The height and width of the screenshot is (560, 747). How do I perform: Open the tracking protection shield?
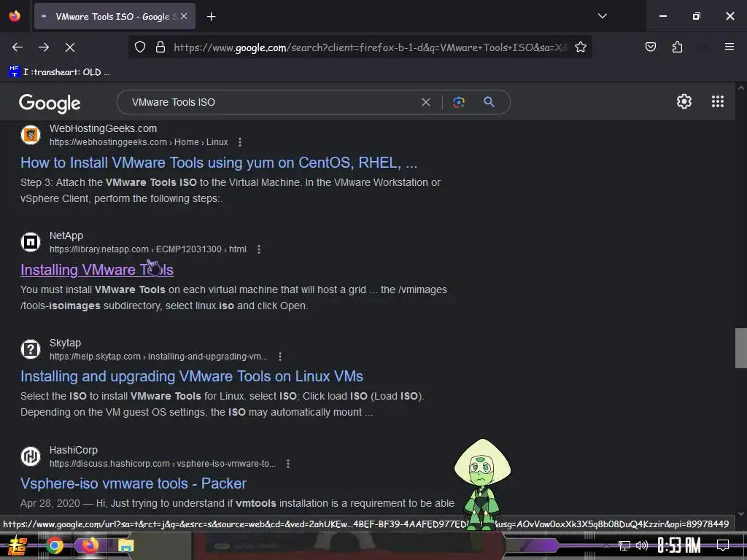139,47
